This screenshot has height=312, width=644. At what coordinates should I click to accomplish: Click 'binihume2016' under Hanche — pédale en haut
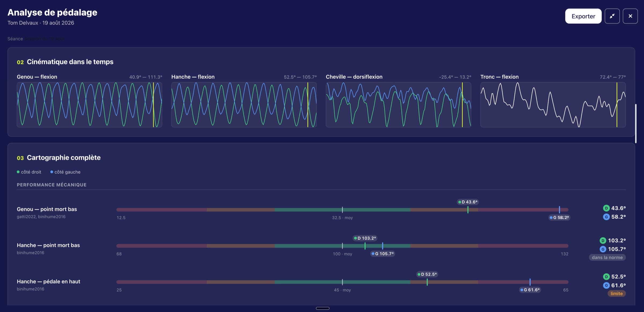[x=31, y=289]
